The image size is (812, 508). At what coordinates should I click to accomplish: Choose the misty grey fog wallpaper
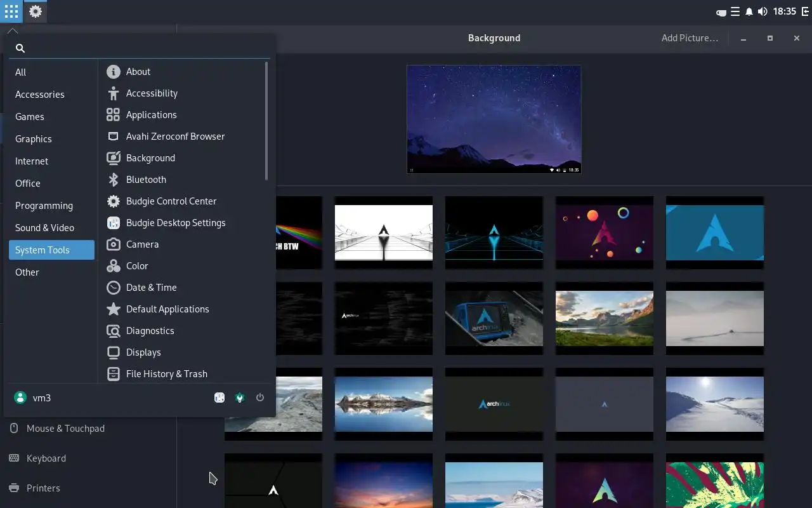pyautogui.click(x=715, y=318)
